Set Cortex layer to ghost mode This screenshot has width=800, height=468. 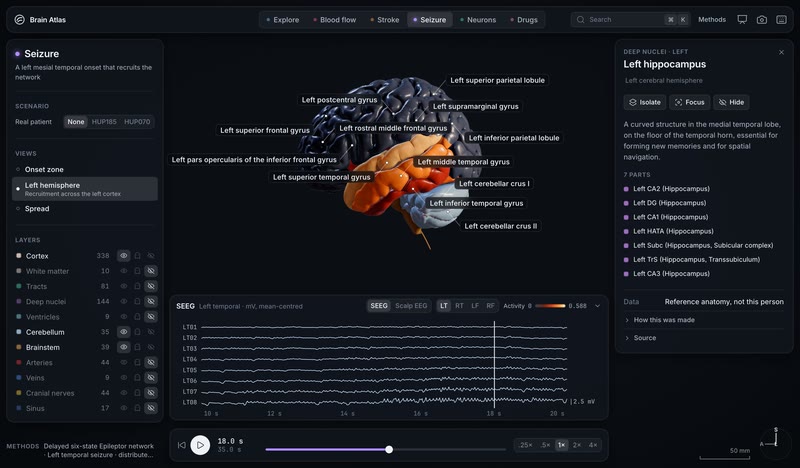[x=137, y=256]
